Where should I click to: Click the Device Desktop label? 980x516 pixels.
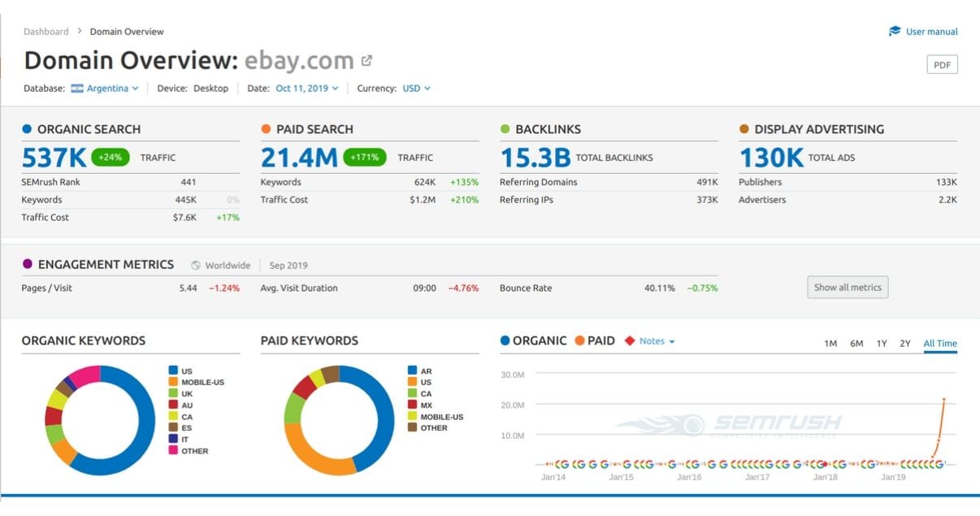[x=193, y=89]
